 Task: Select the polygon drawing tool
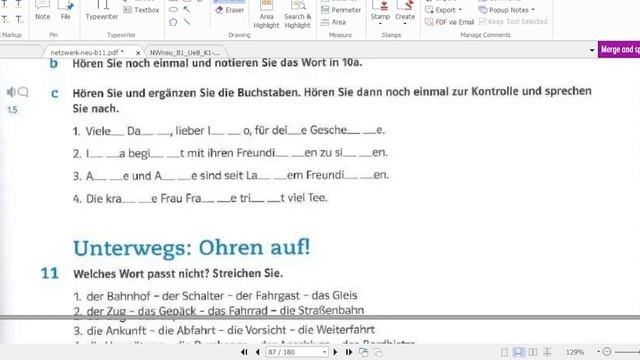tap(173, 22)
